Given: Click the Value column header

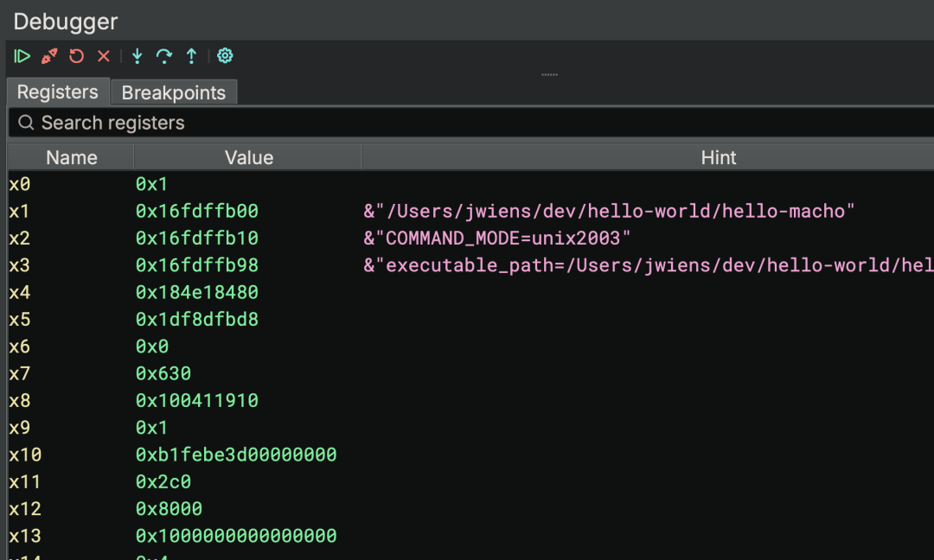Looking at the screenshot, I should [249, 157].
